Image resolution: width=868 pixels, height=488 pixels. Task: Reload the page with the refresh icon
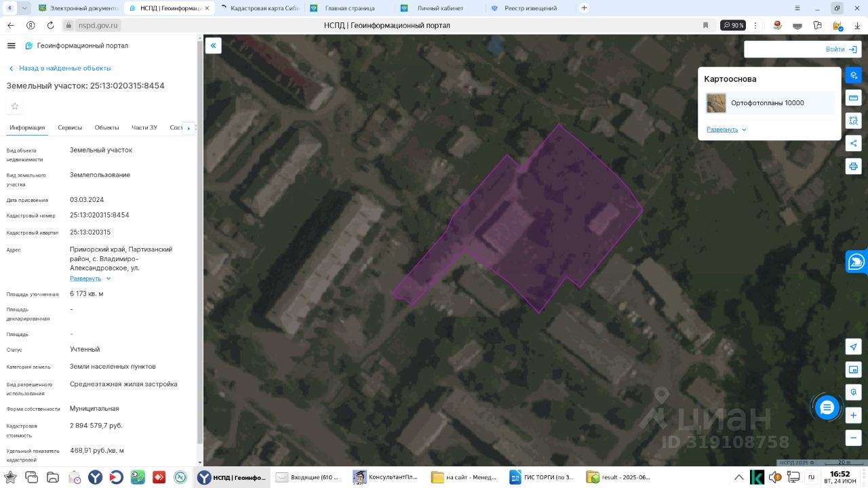(50, 25)
